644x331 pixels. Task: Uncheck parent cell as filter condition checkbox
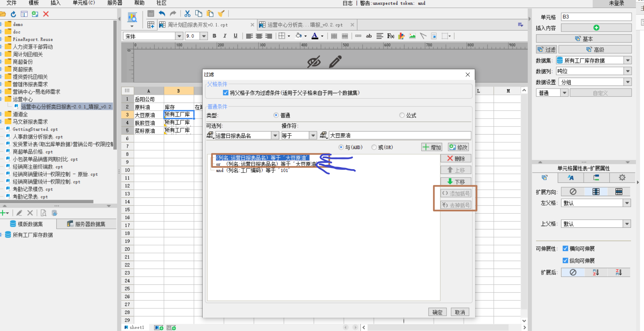pyautogui.click(x=226, y=93)
